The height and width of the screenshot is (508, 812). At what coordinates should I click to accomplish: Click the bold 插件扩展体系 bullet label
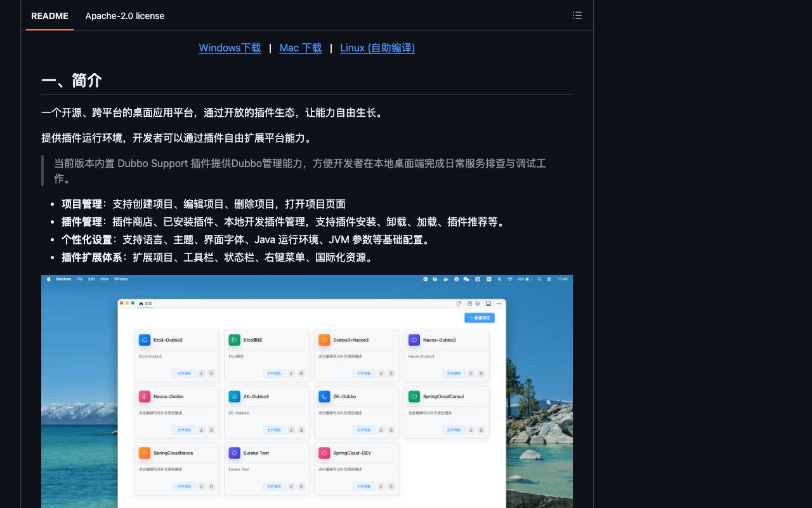tap(92, 257)
